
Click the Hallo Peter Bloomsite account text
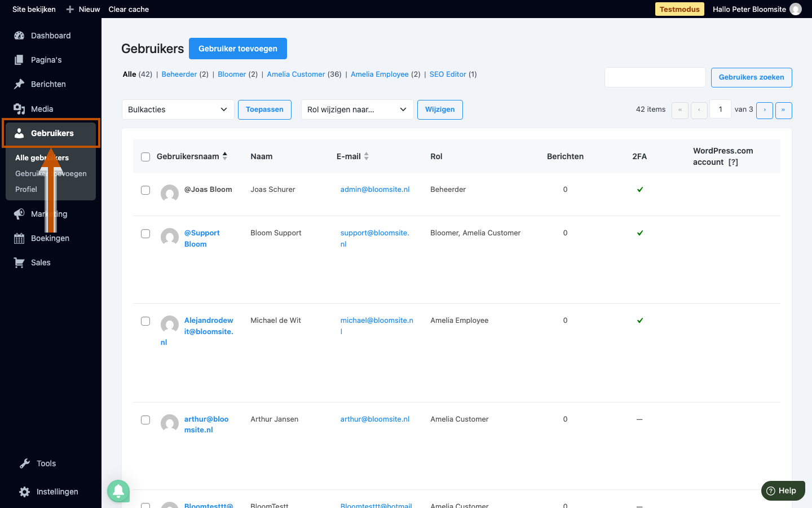point(749,9)
